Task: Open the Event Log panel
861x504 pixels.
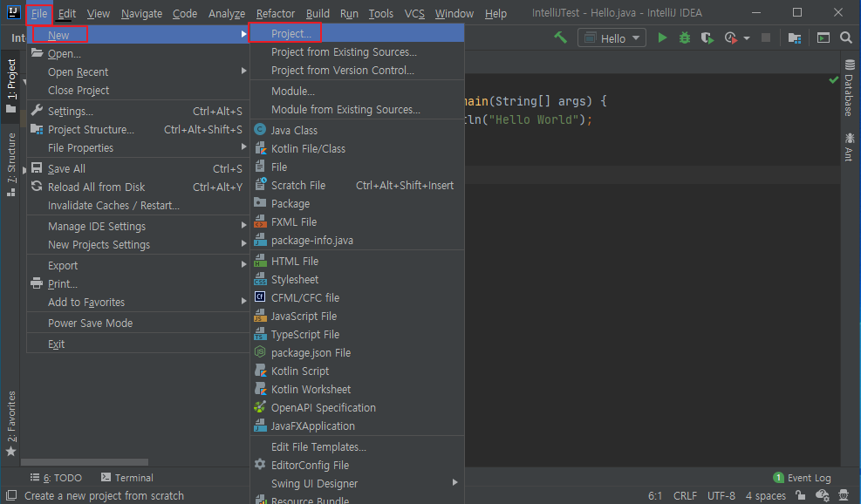Action: coord(803,478)
